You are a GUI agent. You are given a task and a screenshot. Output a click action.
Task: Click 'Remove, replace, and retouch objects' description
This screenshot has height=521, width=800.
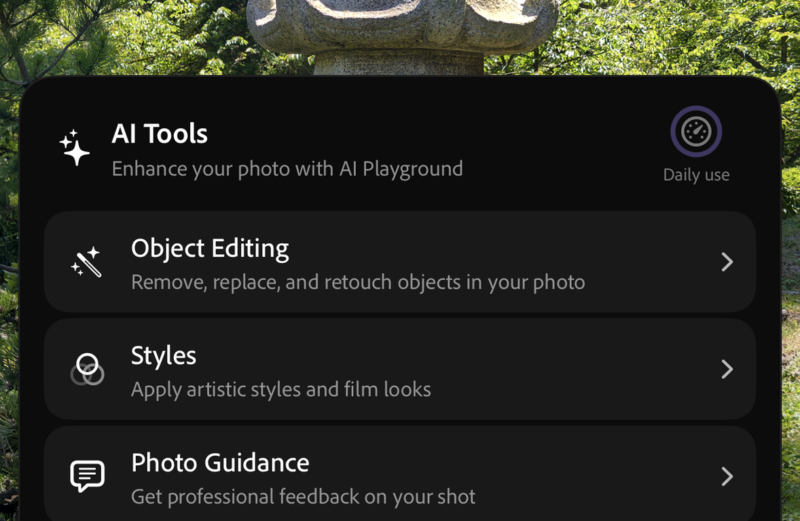tap(358, 282)
